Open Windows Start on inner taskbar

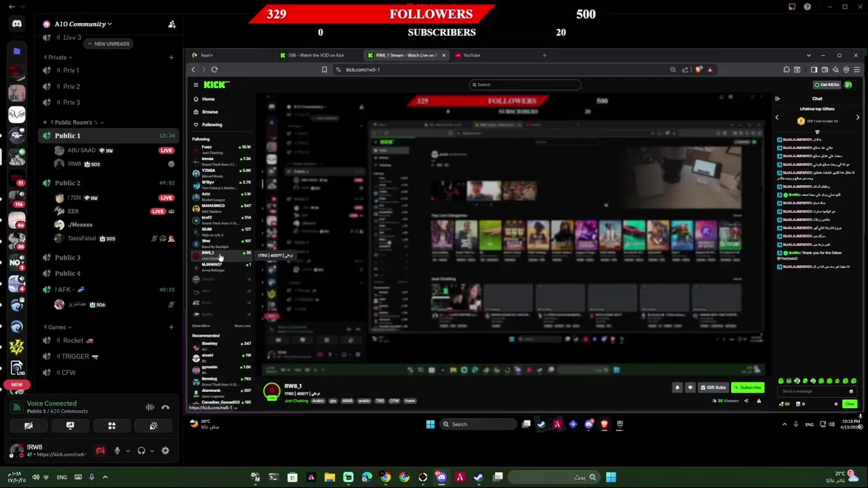point(430,424)
